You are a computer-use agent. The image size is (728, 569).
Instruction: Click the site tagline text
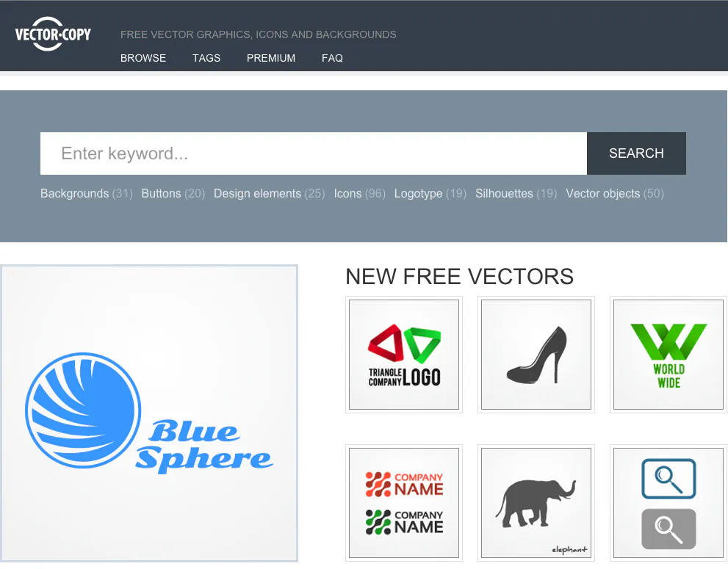point(258,35)
